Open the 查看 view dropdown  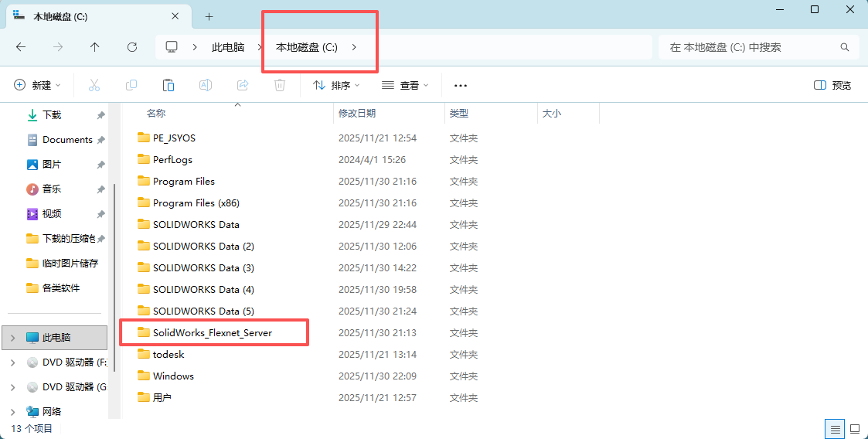tap(405, 85)
